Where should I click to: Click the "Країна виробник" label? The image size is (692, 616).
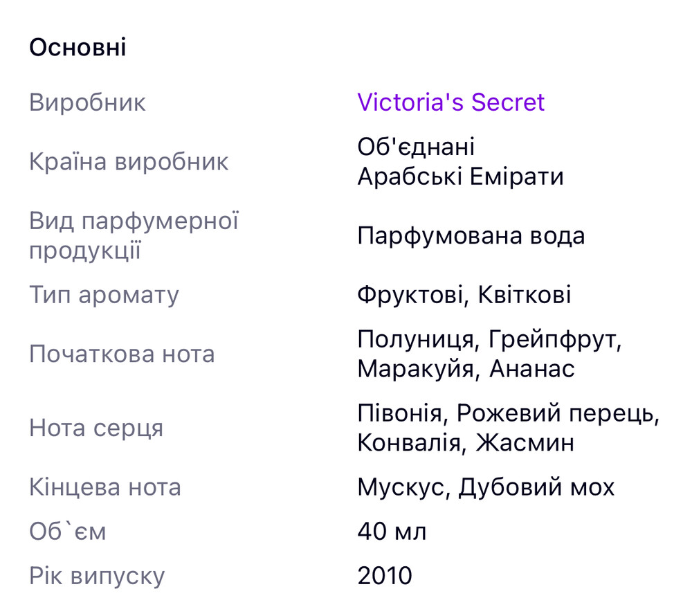point(129,162)
